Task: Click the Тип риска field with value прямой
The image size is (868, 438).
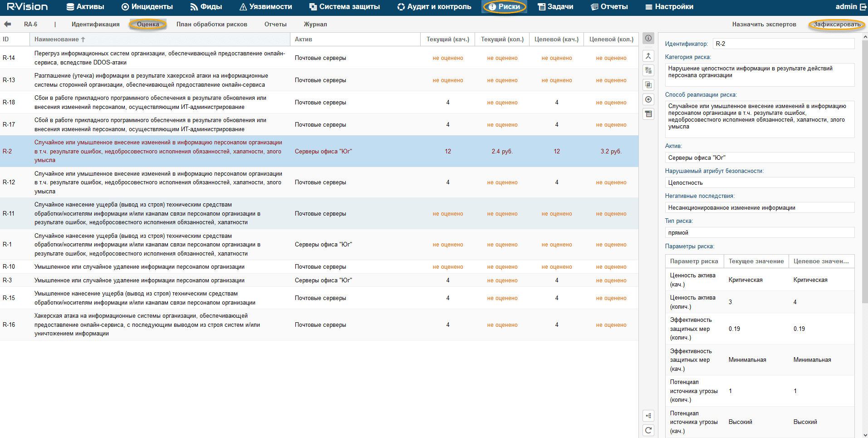Action: pos(760,232)
